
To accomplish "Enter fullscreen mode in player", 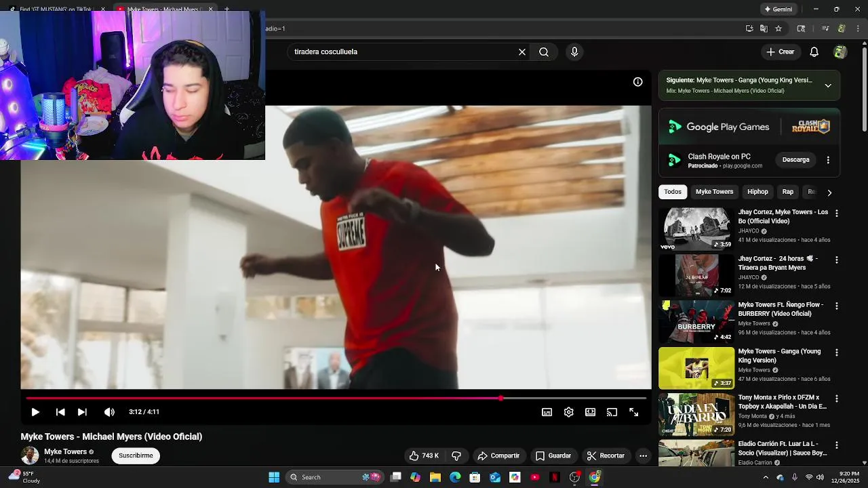I will click(633, 412).
